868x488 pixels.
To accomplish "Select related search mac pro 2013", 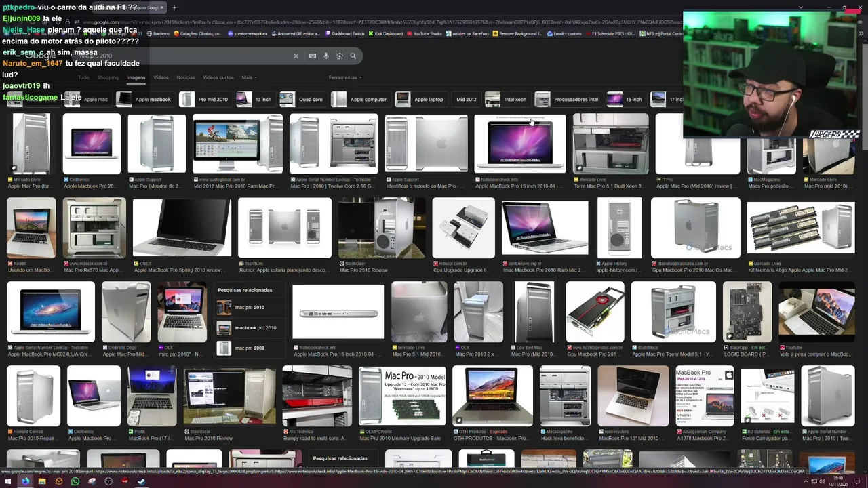I will click(250, 308).
